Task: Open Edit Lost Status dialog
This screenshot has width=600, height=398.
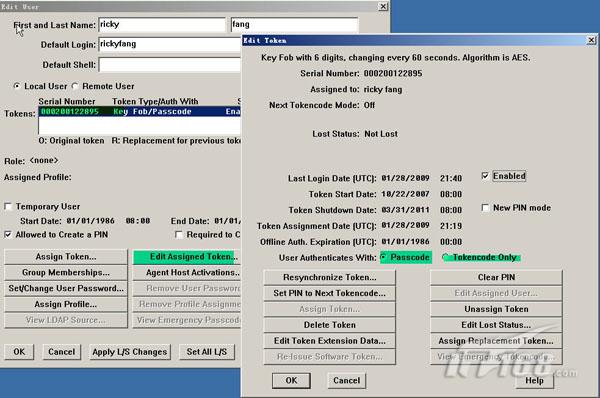Action: click(x=496, y=325)
